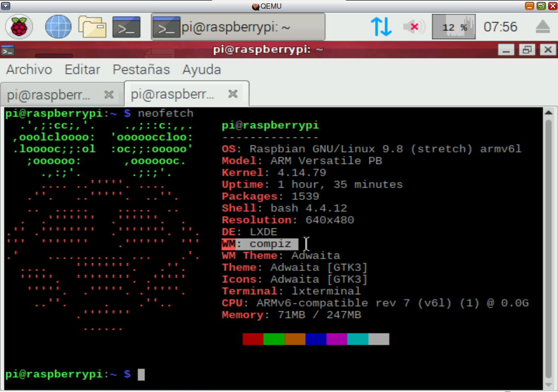Click the highlighted "WM: compiz" text
This screenshot has width=558, height=392.
(x=260, y=244)
